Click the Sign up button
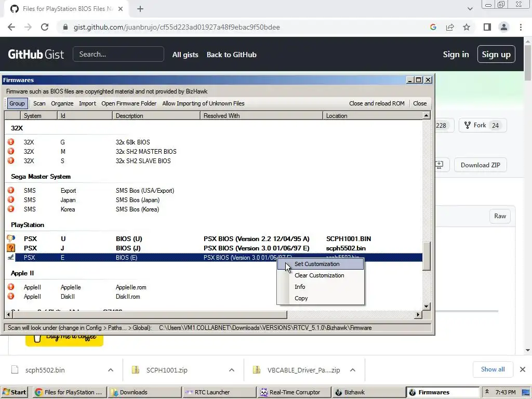 (496, 54)
